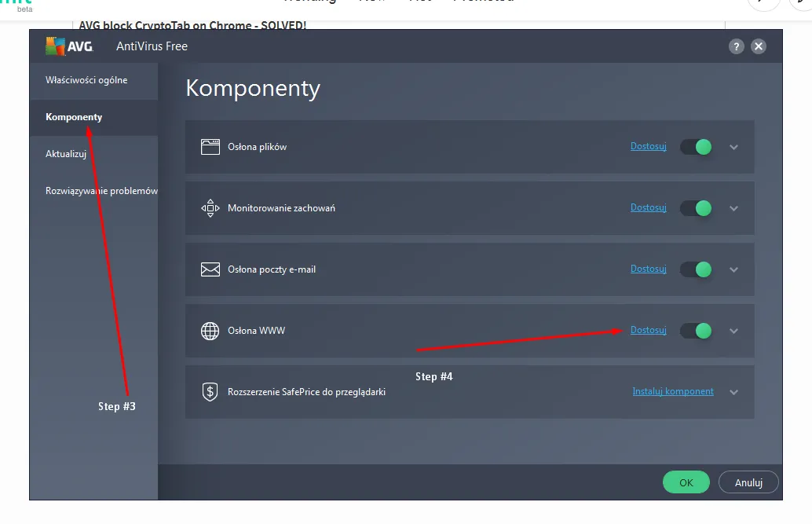The width and height of the screenshot is (812, 524).
Task: Click the Osłona WWW globe icon
Action: 210,331
